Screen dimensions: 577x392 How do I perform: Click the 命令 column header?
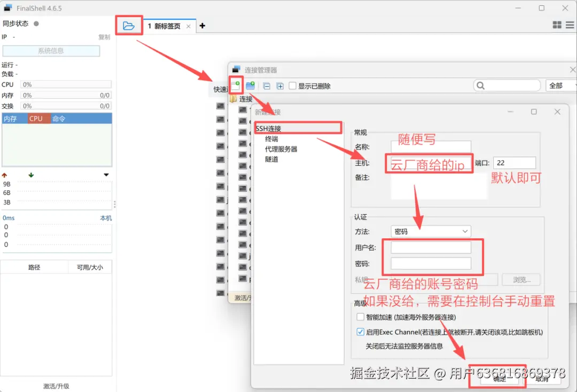tap(81, 119)
